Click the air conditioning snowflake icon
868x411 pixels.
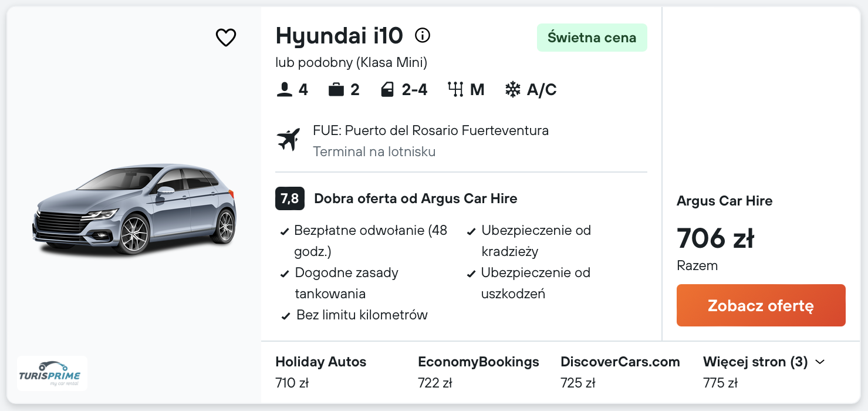point(513,90)
